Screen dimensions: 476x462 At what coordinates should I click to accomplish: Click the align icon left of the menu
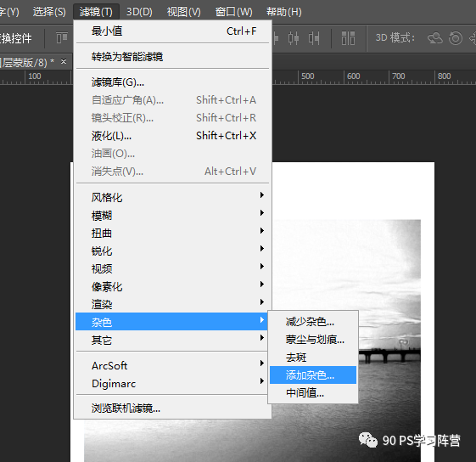coord(62,38)
